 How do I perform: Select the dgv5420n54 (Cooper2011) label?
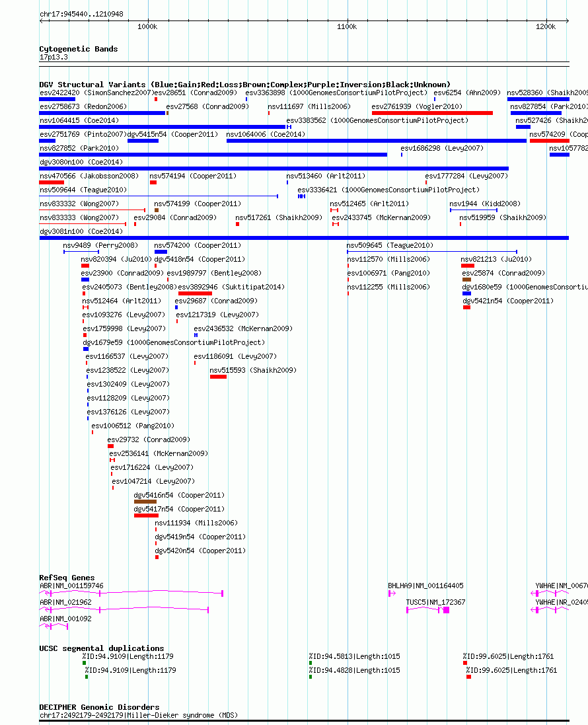(x=200, y=551)
